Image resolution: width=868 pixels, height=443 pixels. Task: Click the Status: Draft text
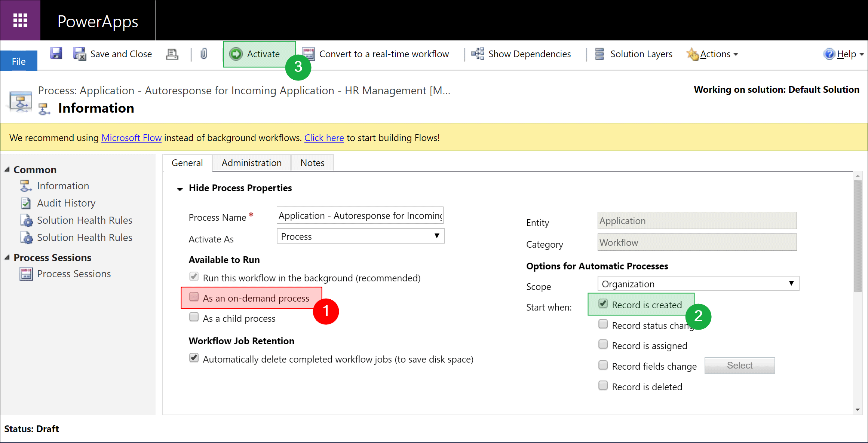[x=32, y=429]
